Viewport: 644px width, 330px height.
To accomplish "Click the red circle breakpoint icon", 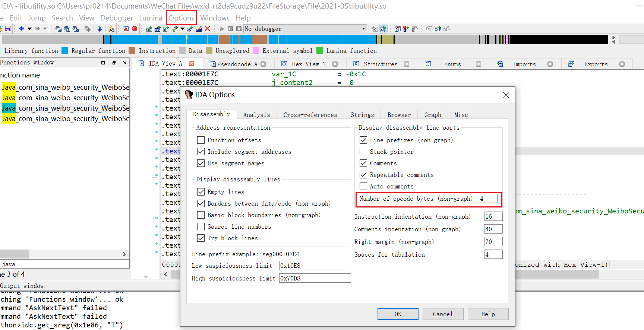I will tap(135, 29).
